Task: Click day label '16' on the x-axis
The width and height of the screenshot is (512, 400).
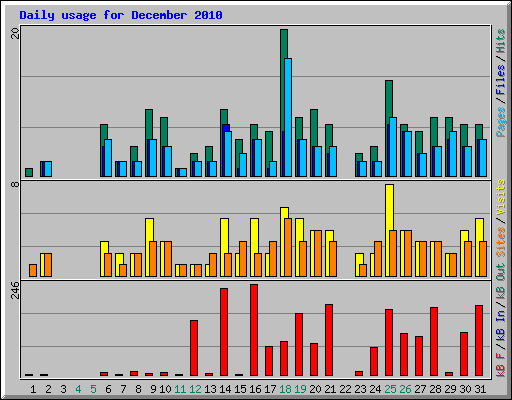Action: 255,389
